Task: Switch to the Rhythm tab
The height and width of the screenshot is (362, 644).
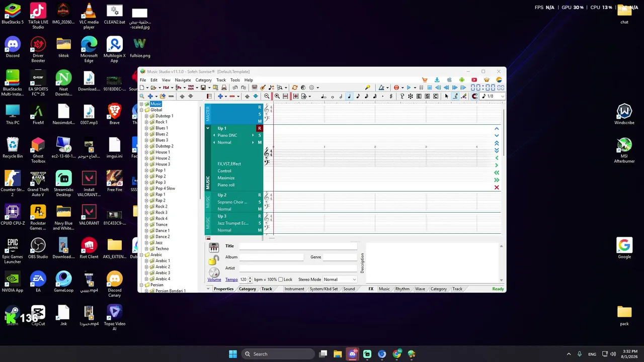Action: click(402, 289)
